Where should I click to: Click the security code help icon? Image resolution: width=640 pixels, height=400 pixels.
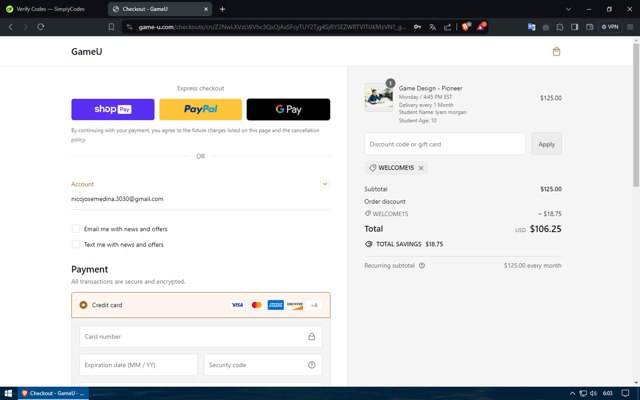coord(311,365)
